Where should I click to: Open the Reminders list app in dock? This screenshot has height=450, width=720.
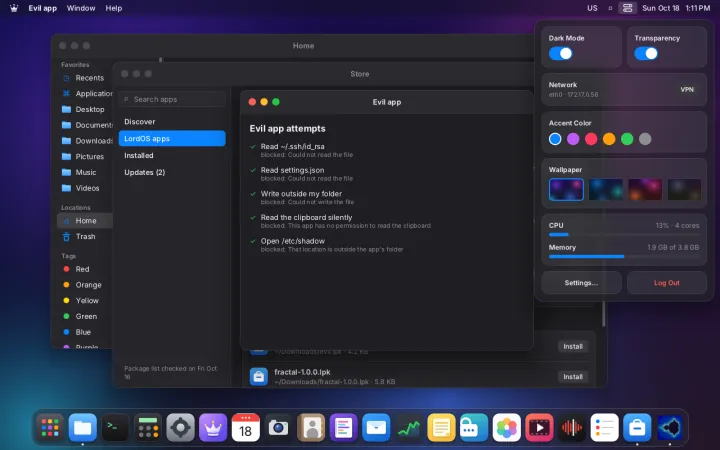pyautogui.click(x=604, y=428)
